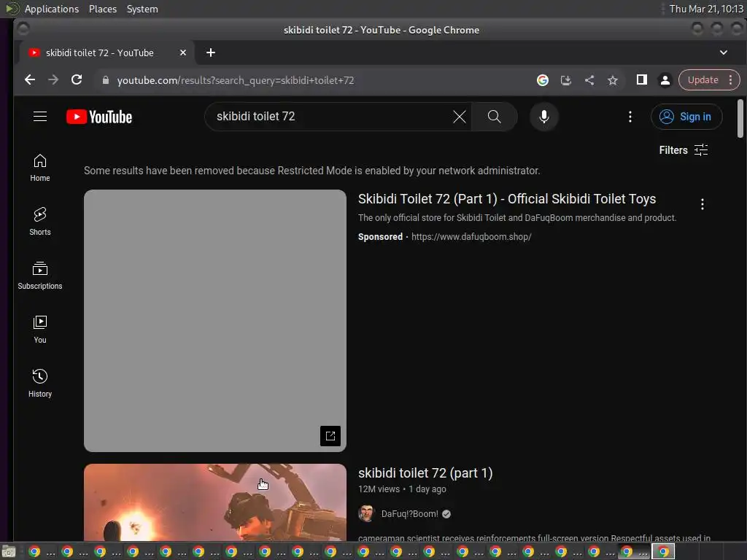
Task: Open a new tab with the plus button
Action: point(211,52)
